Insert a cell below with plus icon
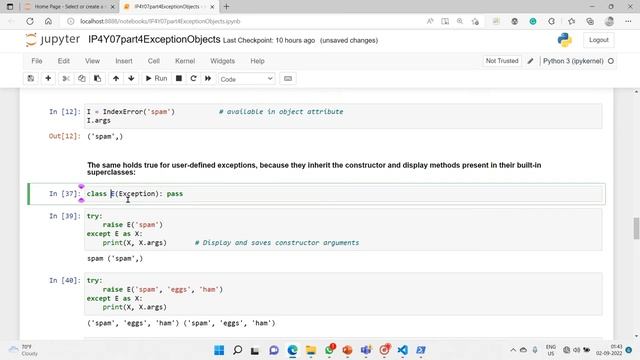Screen dimensions: 640x360 point(48,78)
